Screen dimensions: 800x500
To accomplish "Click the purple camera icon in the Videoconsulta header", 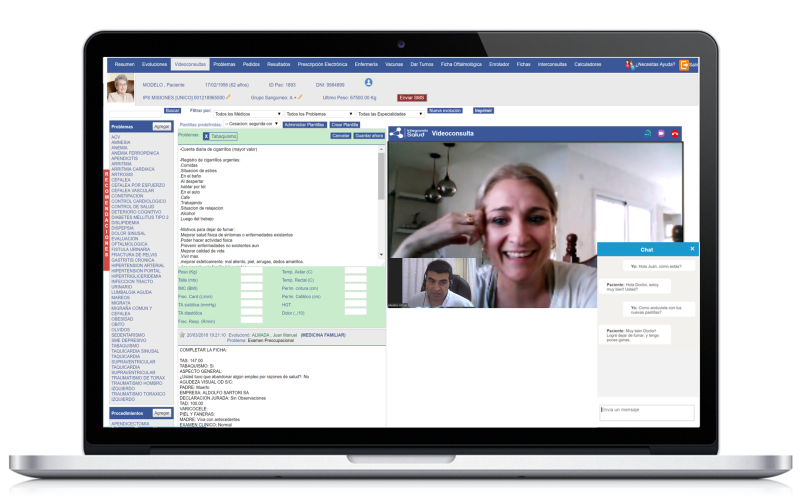I will click(661, 134).
